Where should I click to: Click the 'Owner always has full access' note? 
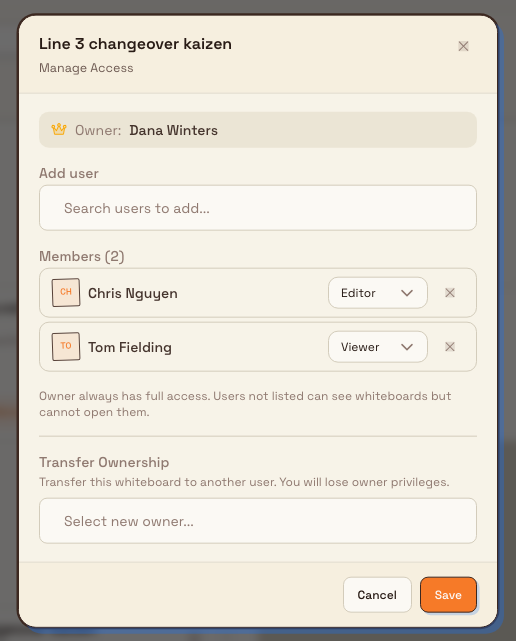[245, 404]
